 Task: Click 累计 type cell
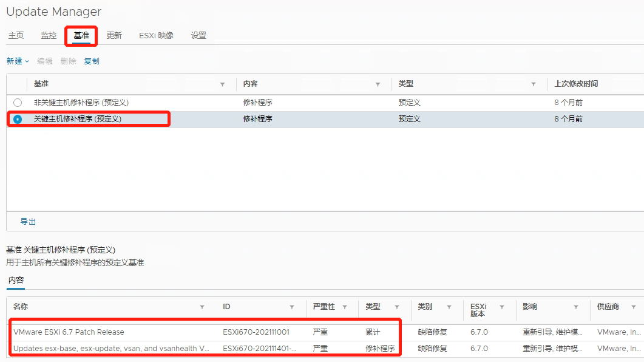pos(373,332)
